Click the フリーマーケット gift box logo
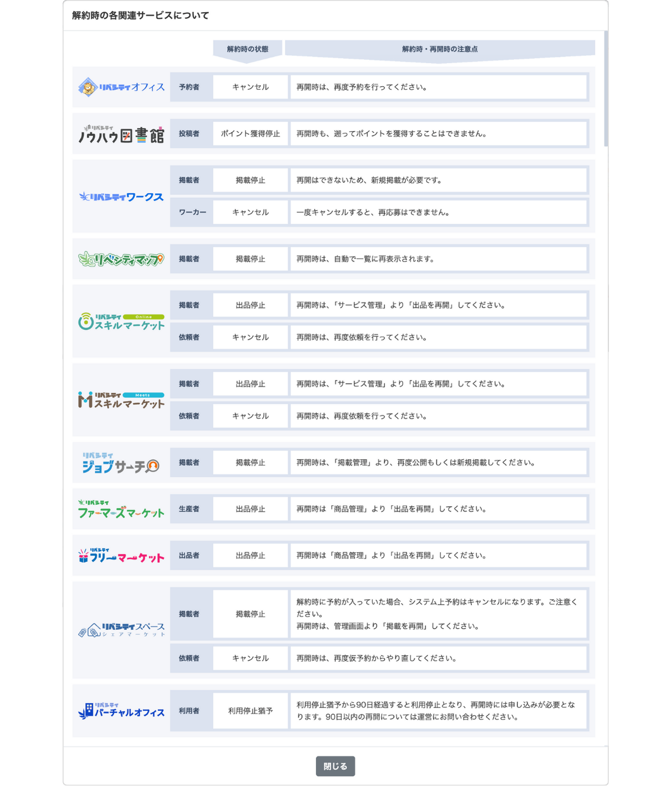This screenshot has height=786, width=672. 121,555
